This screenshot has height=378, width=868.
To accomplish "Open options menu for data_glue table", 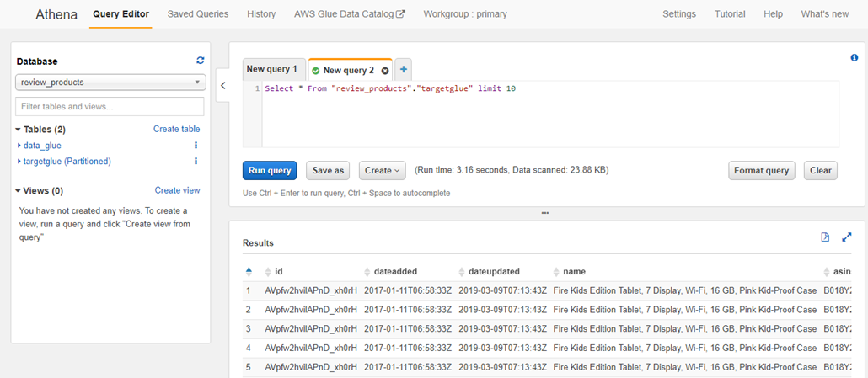I will 196,146.
